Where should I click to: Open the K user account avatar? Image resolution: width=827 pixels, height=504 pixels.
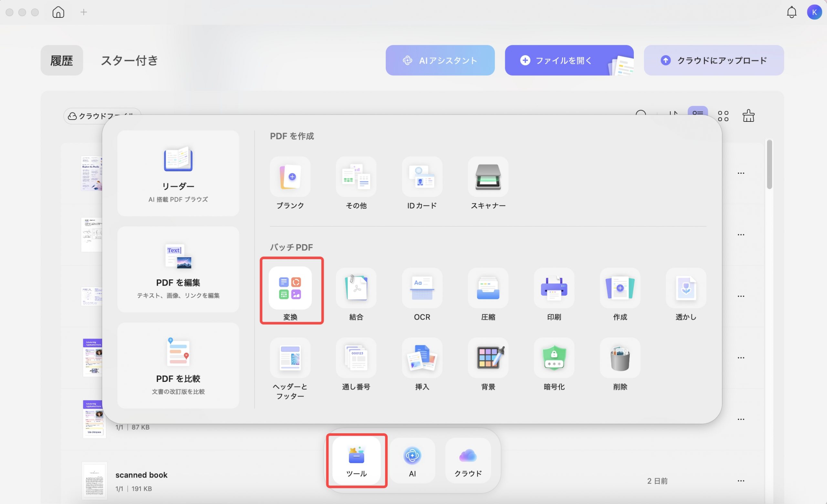[814, 12]
